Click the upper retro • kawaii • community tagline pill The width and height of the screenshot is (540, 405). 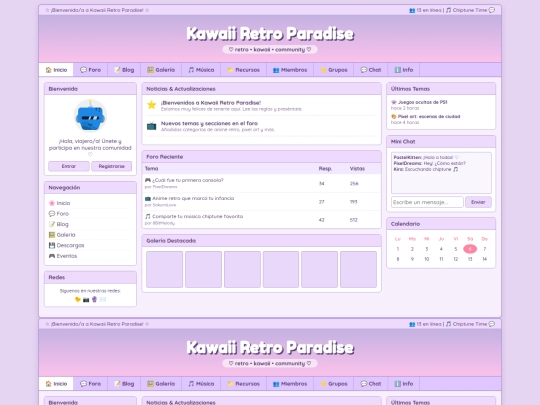(x=270, y=50)
